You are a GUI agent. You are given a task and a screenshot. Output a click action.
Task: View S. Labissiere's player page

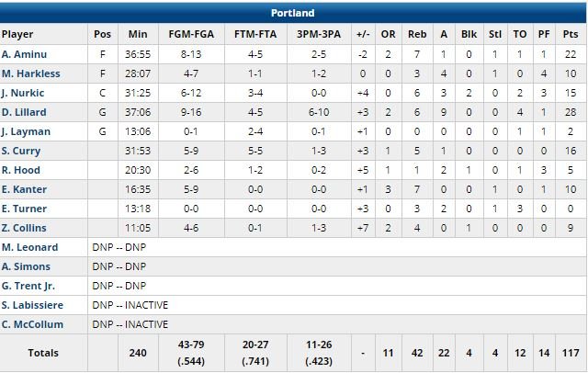click(x=32, y=305)
